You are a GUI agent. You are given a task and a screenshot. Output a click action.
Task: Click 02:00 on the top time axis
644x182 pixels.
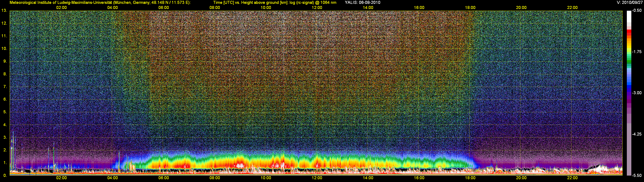(x=61, y=7)
